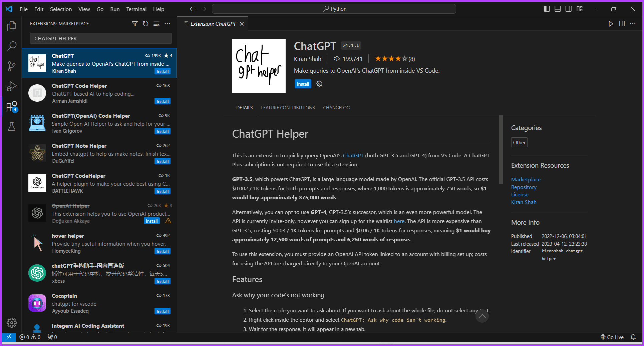Install the ChatGPT extension by Kiran Shah
The image size is (644, 346).
coord(303,84)
